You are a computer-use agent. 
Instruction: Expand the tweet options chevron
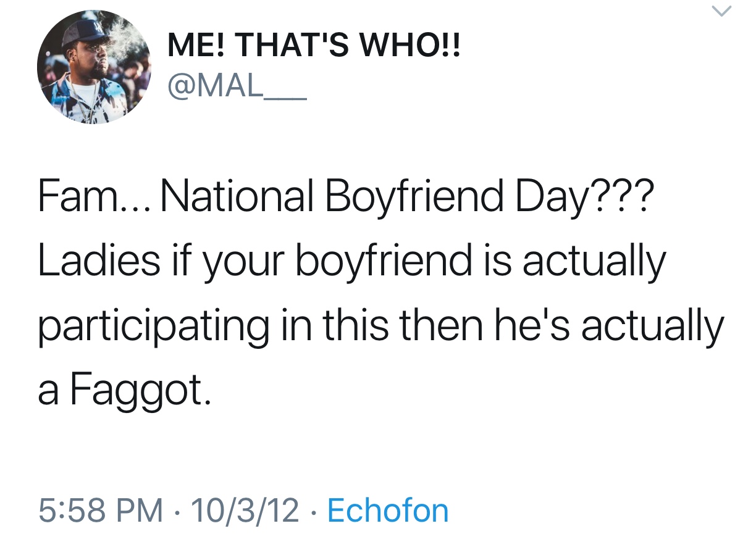[722, 12]
